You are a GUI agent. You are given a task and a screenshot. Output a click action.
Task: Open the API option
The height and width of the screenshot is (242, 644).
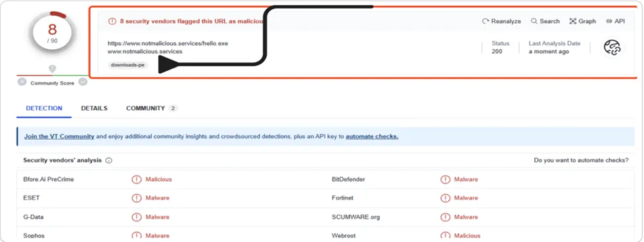click(x=615, y=22)
